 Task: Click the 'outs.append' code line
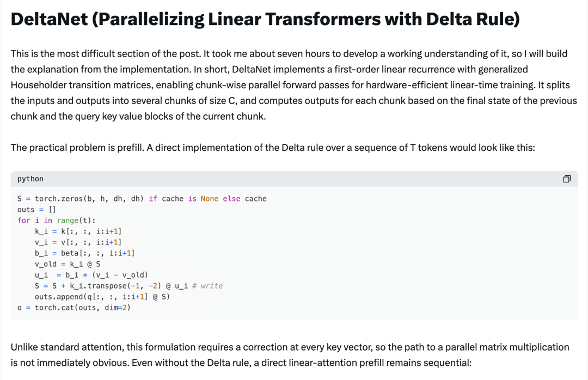[x=102, y=296]
